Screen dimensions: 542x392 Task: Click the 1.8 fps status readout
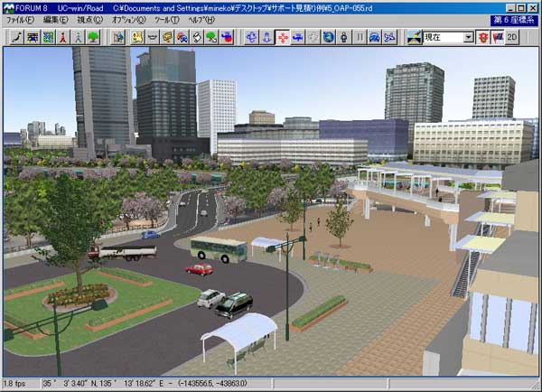14,384
